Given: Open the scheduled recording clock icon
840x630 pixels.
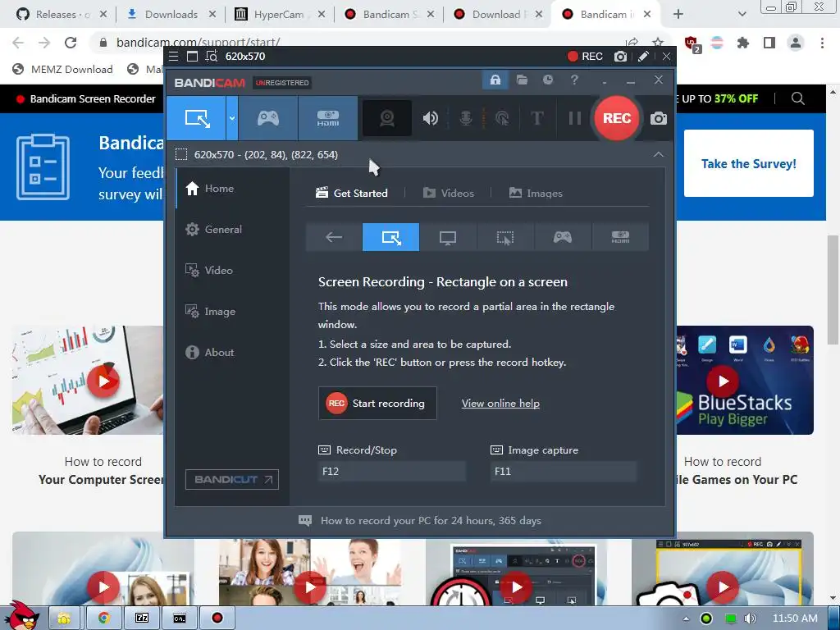Looking at the screenshot, I should [x=547, y=80].
